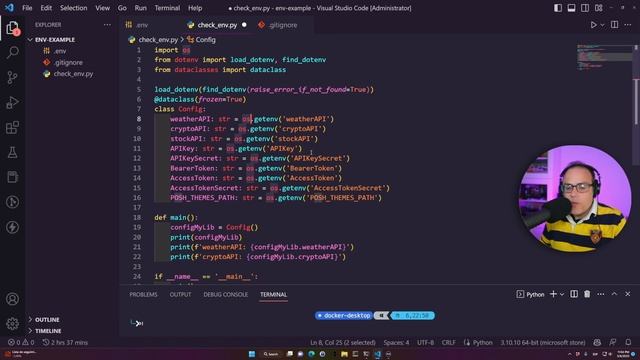Open the Run and Debug view
This screenshot has width=640, height=360.
tap(12, 102)
